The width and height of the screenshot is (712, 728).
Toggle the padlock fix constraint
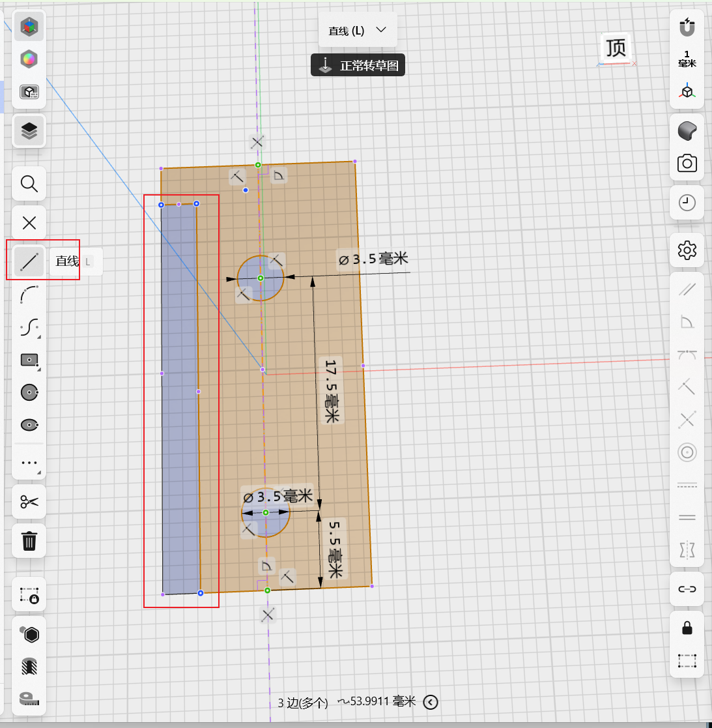(x=687, y=628)
